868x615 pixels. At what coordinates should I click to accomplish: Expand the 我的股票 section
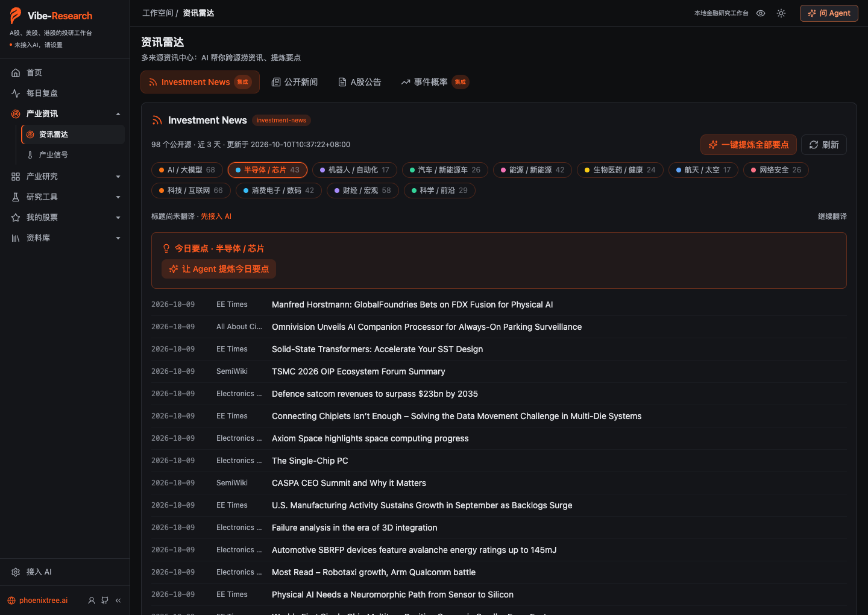[x=118, y=218]
